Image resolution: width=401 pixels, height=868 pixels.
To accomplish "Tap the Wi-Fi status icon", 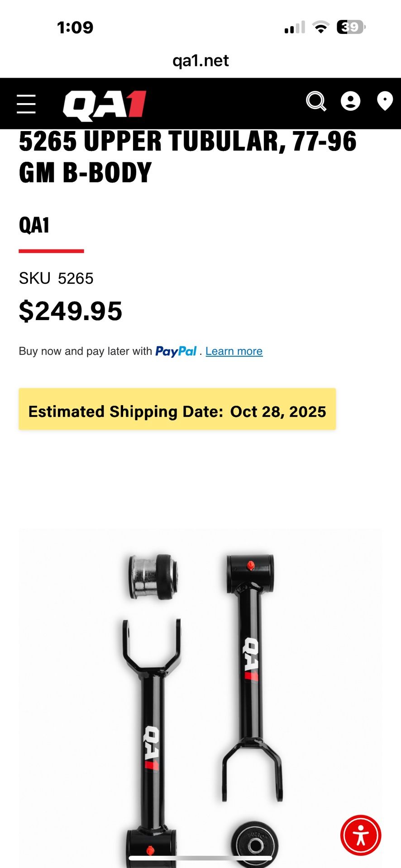I will [x=321, y=28].
